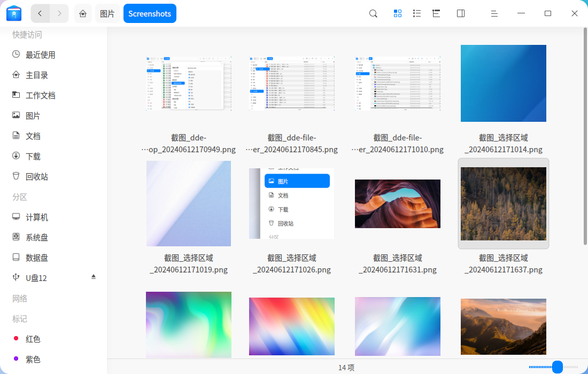The image size is (588, 374).
Task: Navigate back with the back arrow
Action: point(40,13)
